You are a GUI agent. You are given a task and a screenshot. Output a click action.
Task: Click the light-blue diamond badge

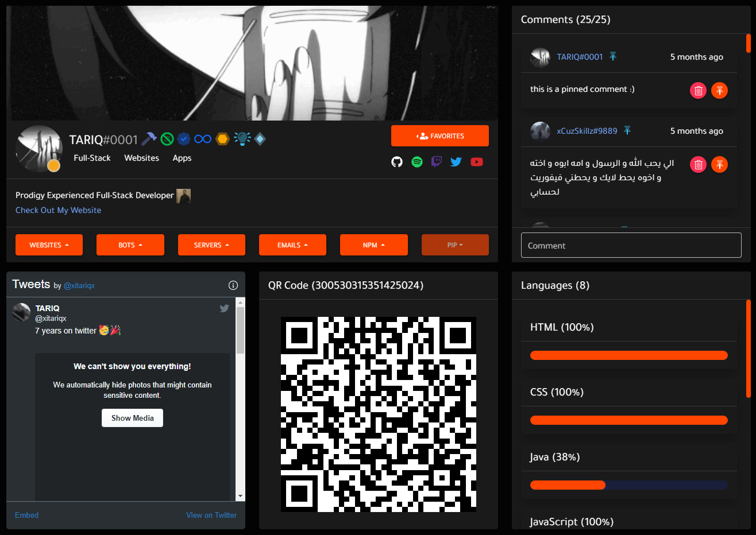coord(260,139)
